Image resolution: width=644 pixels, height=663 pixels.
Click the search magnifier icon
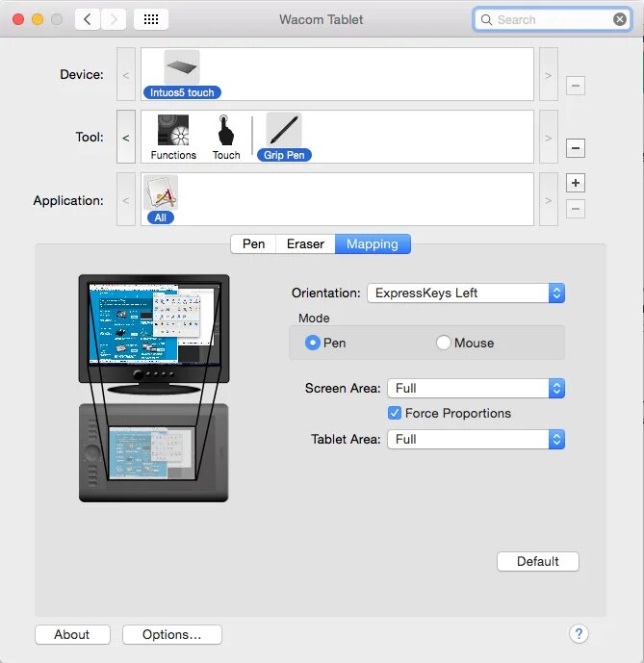point(486,20)
